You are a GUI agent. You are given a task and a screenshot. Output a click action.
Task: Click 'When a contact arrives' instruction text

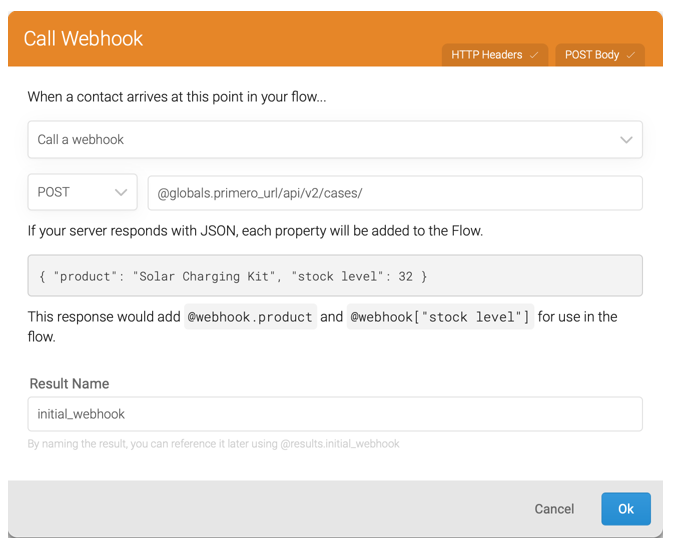point(177,97)
